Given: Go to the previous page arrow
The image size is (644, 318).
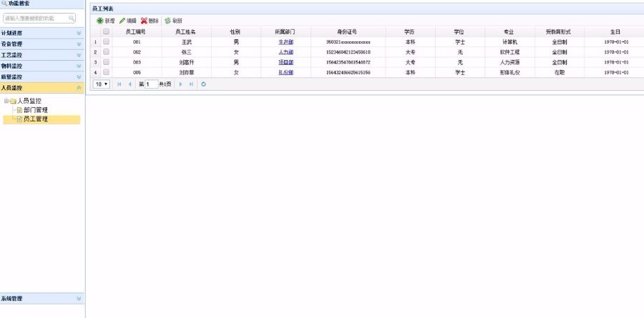Looking at the screenshot, I should (130, 84).
